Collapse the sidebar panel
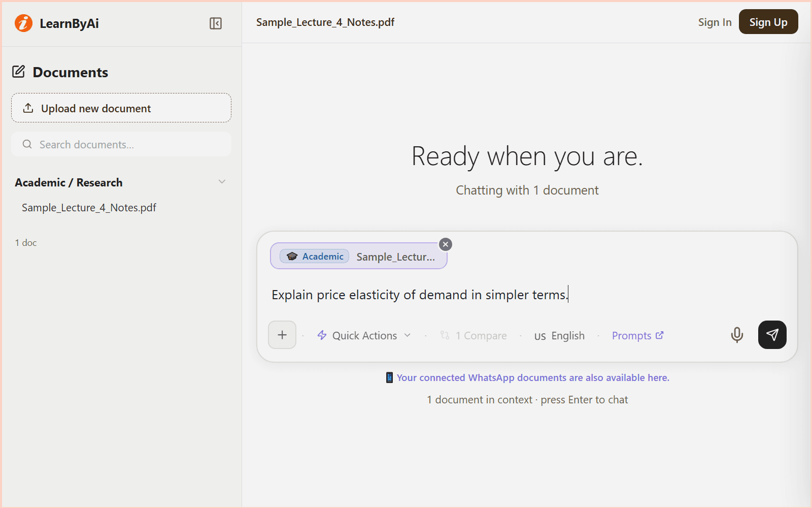Image resolution: width=812 pixels, height=508 pixels. (x=216, y=23)
